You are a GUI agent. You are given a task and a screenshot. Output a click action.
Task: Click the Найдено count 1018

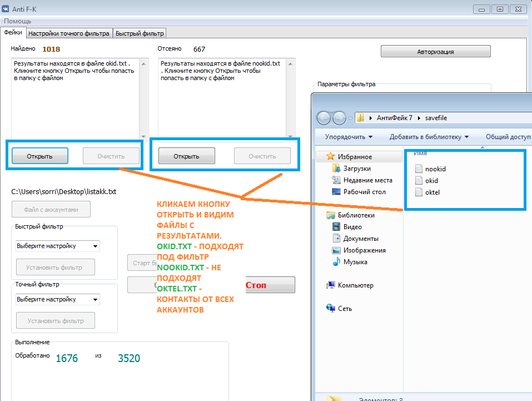click(x=51, y=49)
